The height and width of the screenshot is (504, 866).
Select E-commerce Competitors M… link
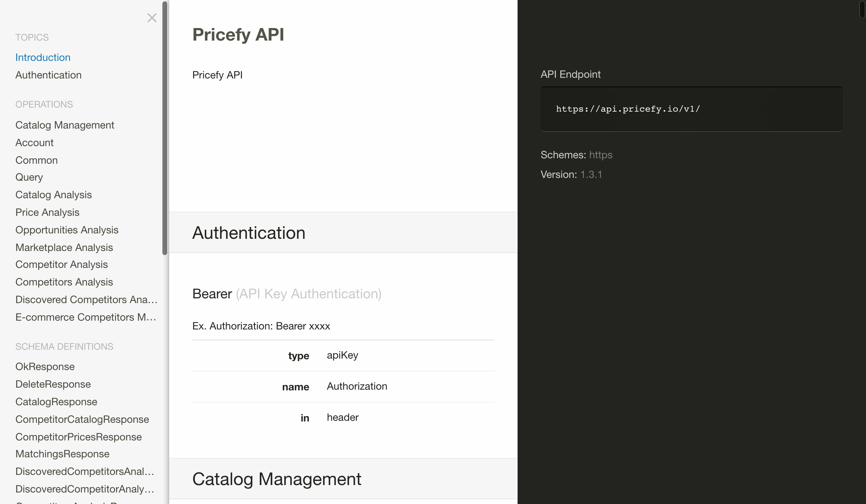86,317
